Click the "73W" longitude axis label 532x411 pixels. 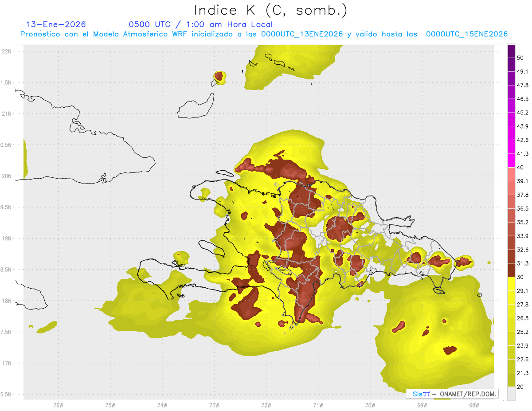(214, 405)
